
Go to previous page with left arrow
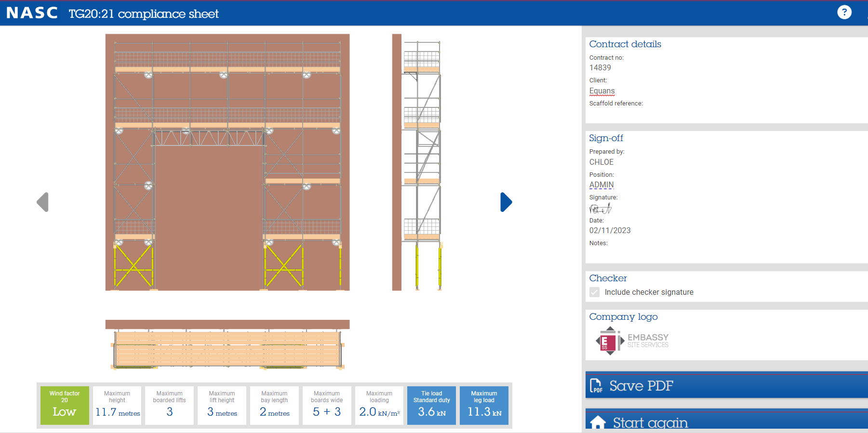click(x=43, y=202)
